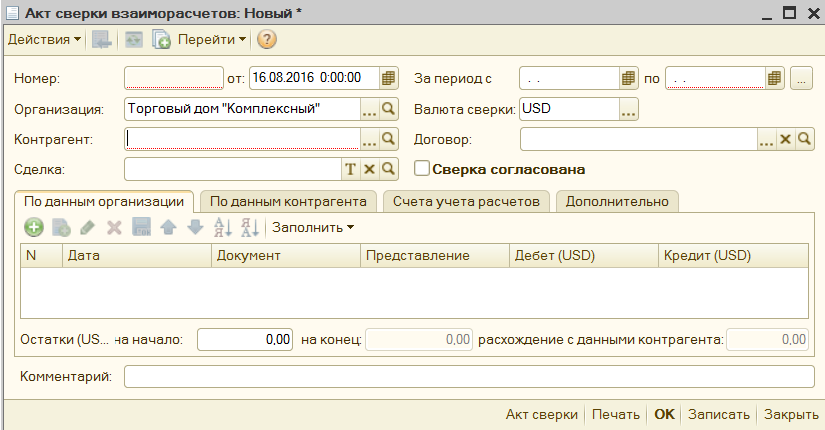Open the Действия dropdown menu
This screenshot has height=430, width=825.
[45, 40]
